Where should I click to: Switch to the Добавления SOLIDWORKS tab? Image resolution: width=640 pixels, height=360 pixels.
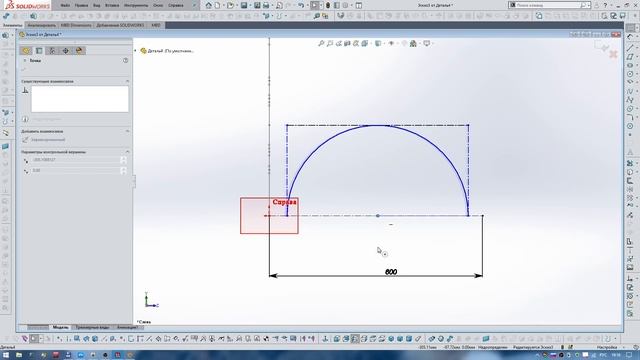click(x=120, y=25)
